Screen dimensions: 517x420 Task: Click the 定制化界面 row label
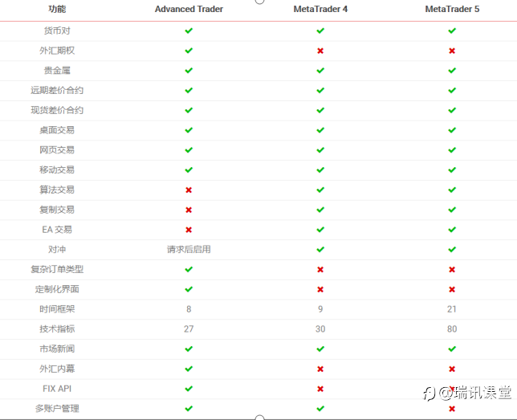tap(57, 289)
